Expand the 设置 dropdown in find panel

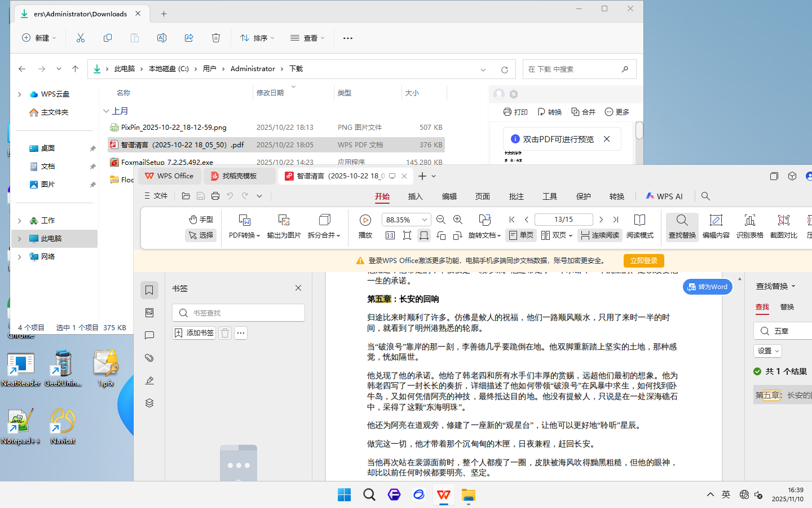coord(768,351)
